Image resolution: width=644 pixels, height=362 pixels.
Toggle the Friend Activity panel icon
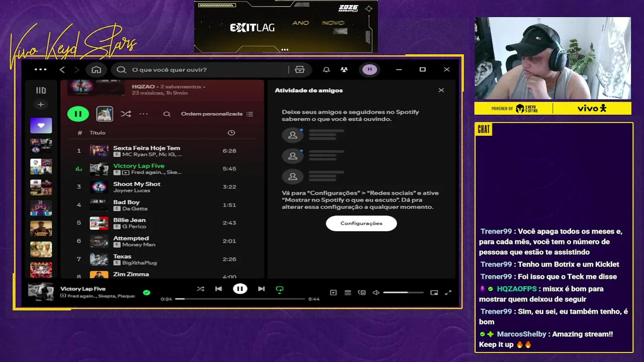point(344,70)
